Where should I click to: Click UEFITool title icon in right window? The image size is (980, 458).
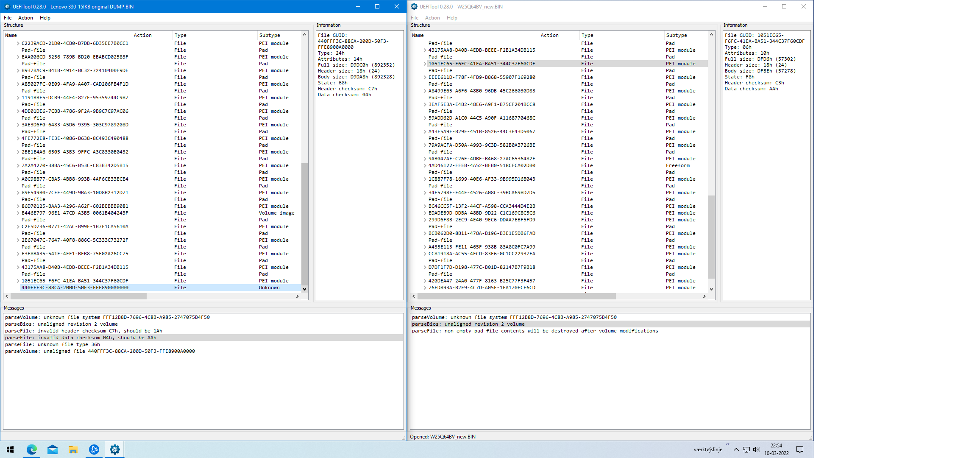[x=414, y=6]
